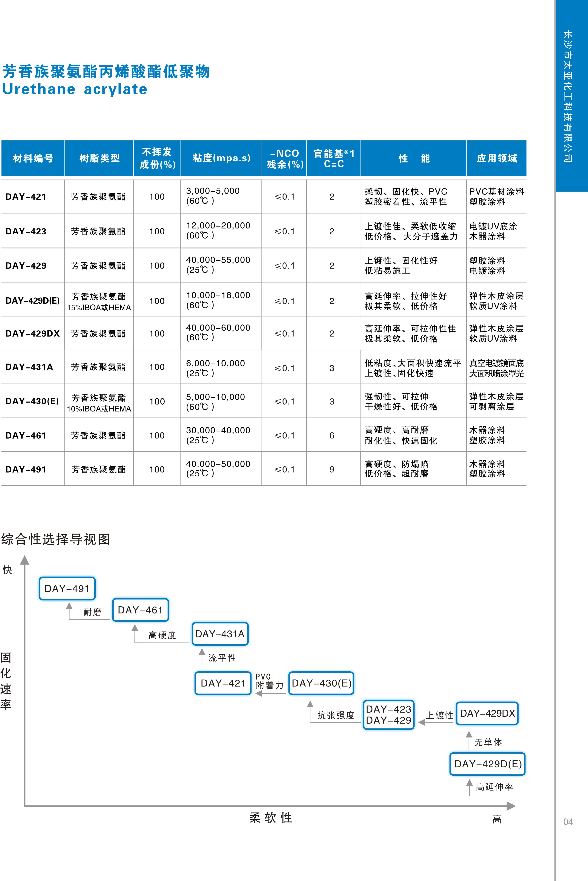This screenshot has width=588, height=881.
Task: Click the 芳香族聚氨酯丙烯酸酯低聚物 heading
Action: [106, 71]
